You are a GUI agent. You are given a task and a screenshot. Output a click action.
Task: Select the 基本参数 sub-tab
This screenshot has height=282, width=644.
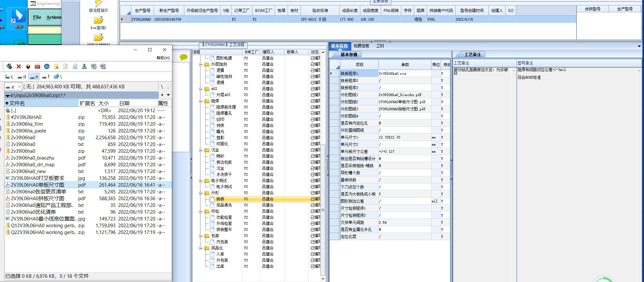click(x=349, y=55)
